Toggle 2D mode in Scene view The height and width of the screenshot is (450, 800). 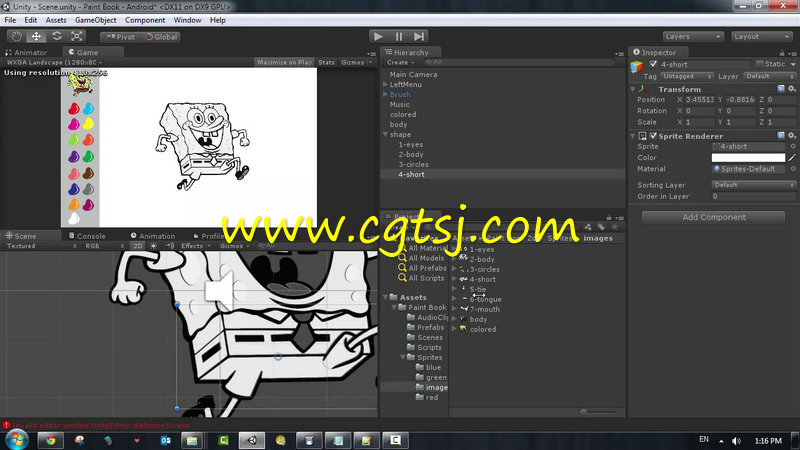point(138,246)
